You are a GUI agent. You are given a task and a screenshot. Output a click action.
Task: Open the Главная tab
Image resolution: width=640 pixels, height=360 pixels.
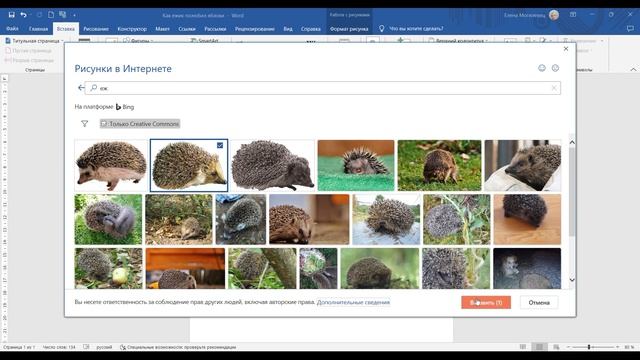[38, 29]
